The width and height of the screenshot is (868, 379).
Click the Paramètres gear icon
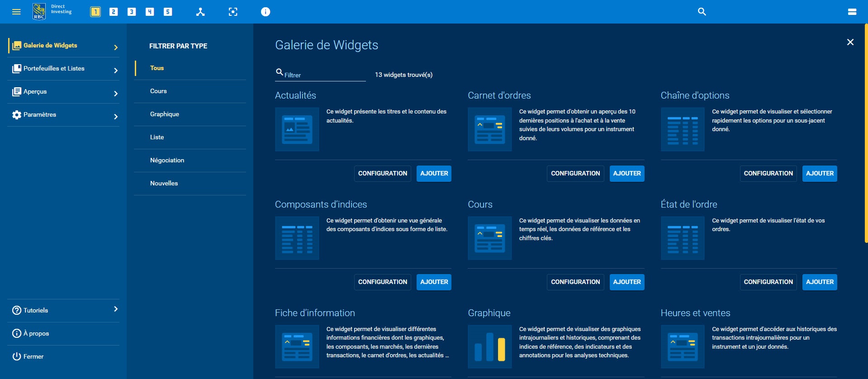point(17,115)
